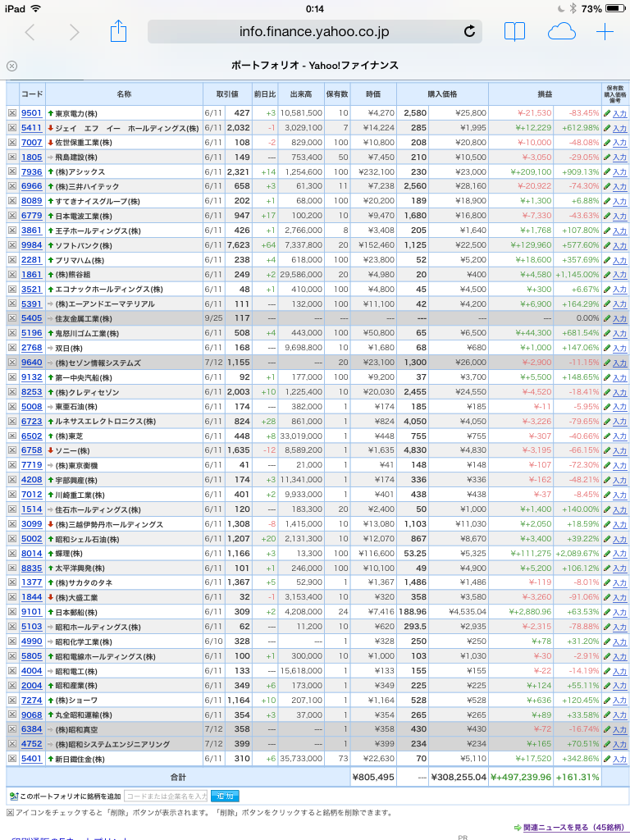630x840 pixels.
Task: Click the 出来高 column header
Action: [300, 94]
